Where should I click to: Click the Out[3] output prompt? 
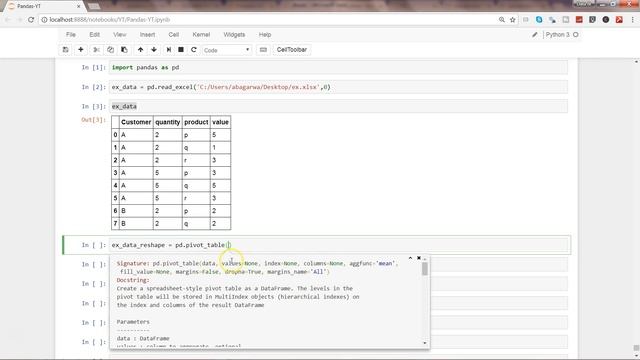click(x=93, y=120)
